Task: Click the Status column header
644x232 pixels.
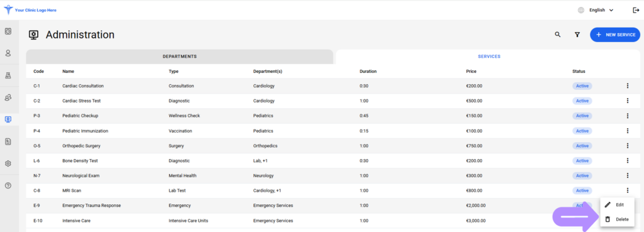Action: click(x=579, y=72)
